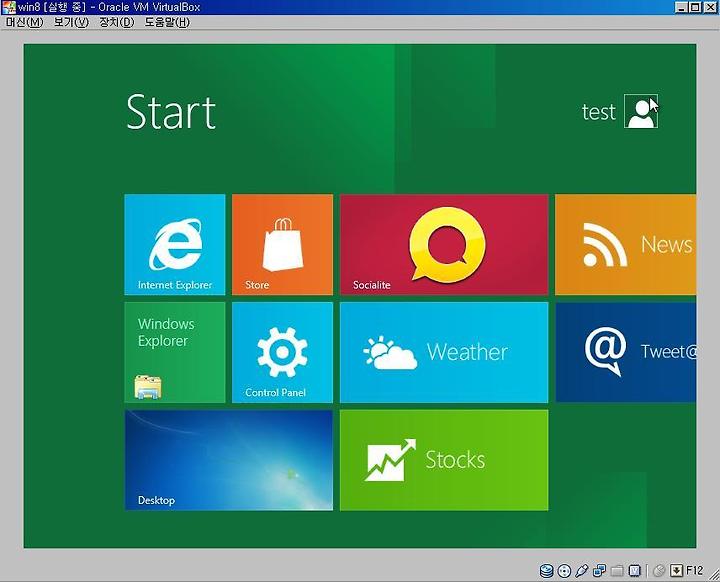Click the virtualization (V) chip status icon
The image size is (720, 582).
point(635,571)
